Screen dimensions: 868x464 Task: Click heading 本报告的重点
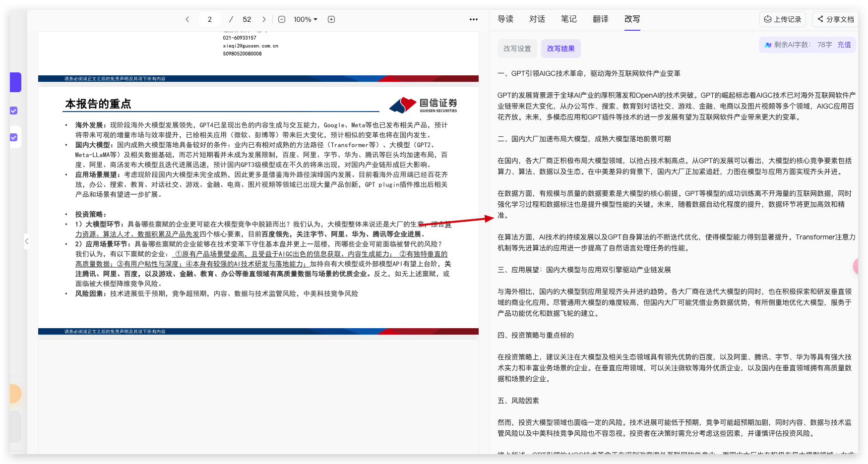click(98, 104)
